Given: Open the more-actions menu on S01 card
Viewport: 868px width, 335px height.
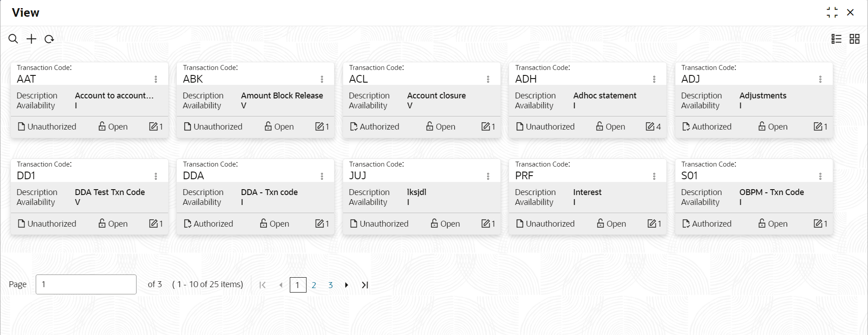Looking at the screenshot, I should pyautogui.click(x=821, y=176).
